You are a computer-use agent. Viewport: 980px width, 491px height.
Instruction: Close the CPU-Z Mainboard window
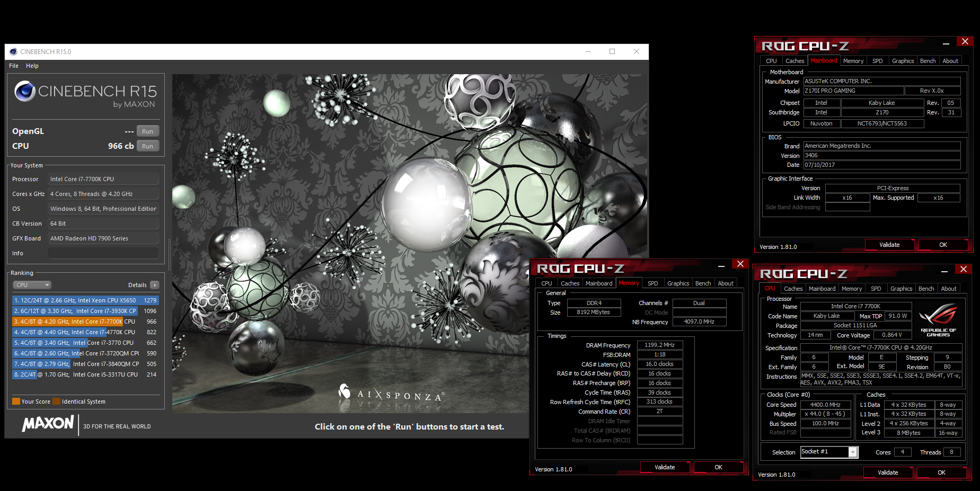click(x=965, y=41)
